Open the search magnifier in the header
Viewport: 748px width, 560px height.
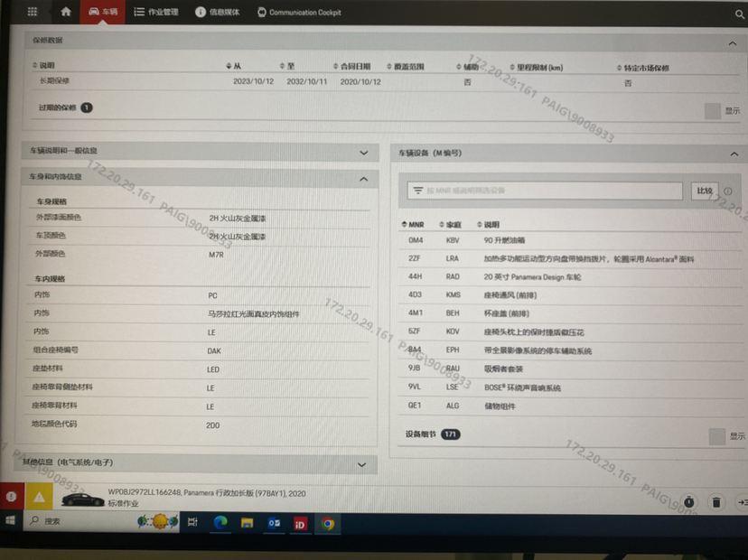click(739, 14)
